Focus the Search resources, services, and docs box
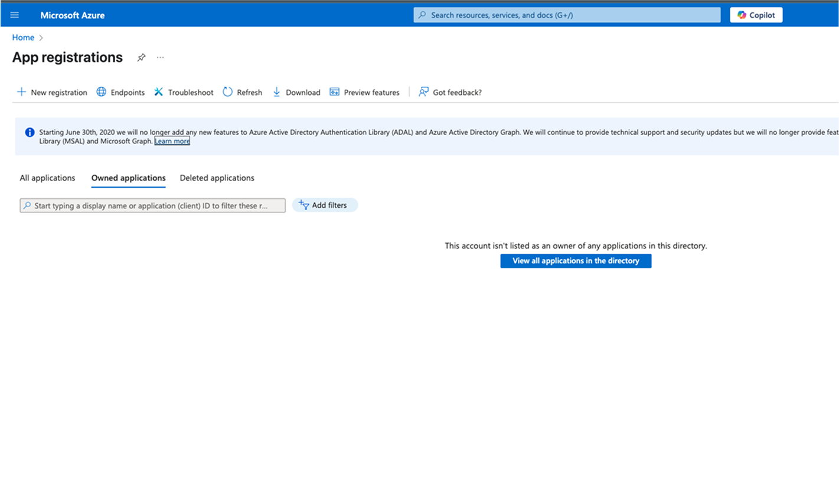This screenshot has width=839, height=504. click(567, 15)
